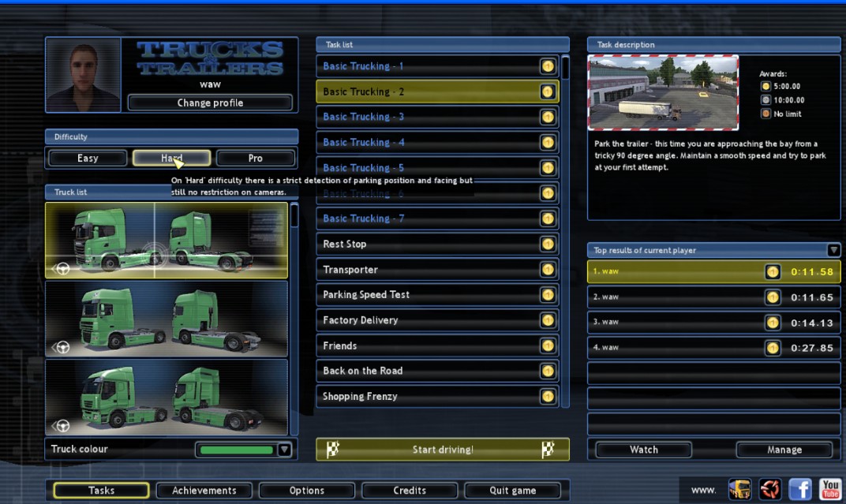Click the gold medal icon on Transporter

(548, 270)
